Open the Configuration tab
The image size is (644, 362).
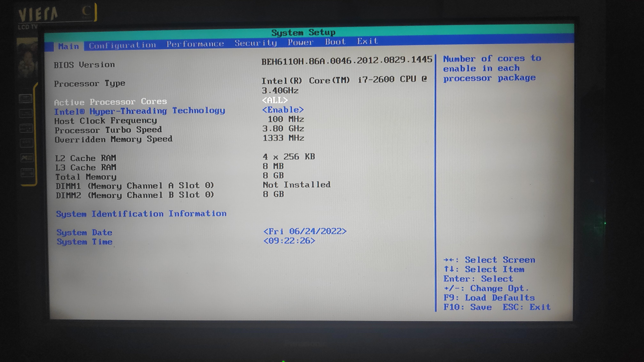122,45
